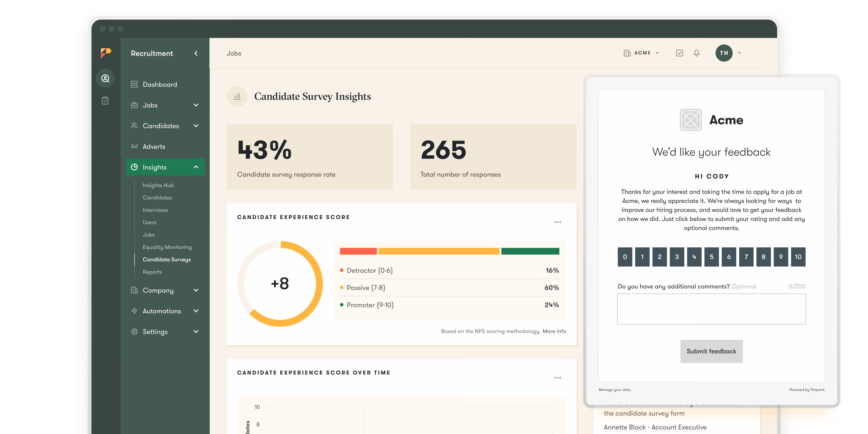This screenshot has height=434, width=868.
Task: Click the Settings gear icon
Action: pyautogui.click(x=134, y=332)
